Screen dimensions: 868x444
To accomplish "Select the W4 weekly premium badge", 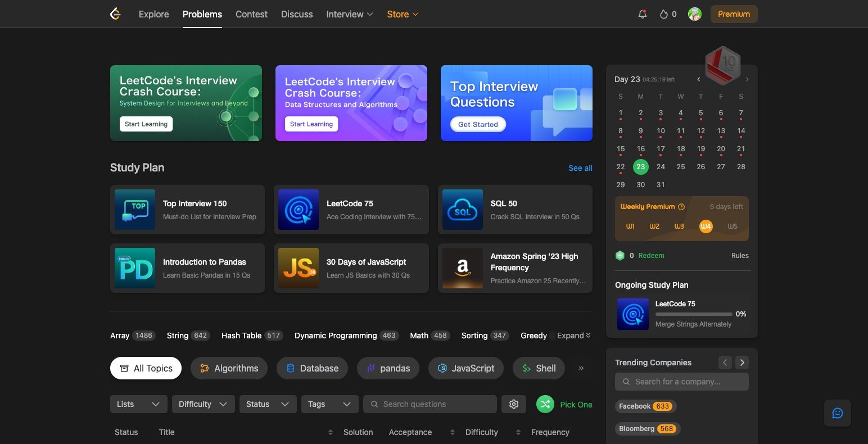I will coord(706,226).
